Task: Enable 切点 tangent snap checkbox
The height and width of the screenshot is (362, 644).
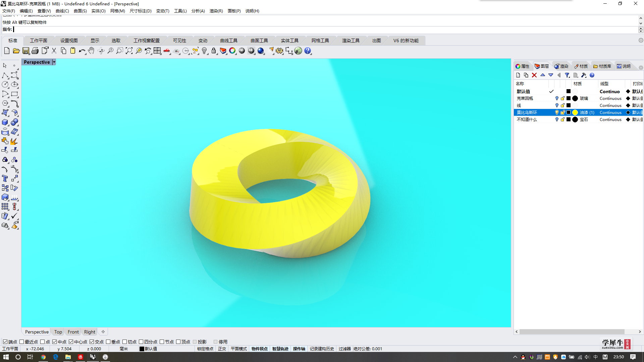Action: pyautogui.click(x=125, y=342)
